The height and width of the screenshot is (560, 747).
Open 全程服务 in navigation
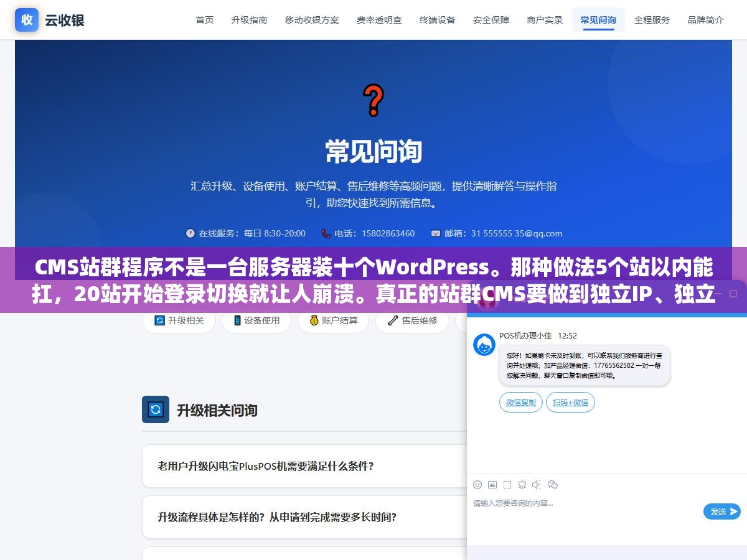click(652, 20)
